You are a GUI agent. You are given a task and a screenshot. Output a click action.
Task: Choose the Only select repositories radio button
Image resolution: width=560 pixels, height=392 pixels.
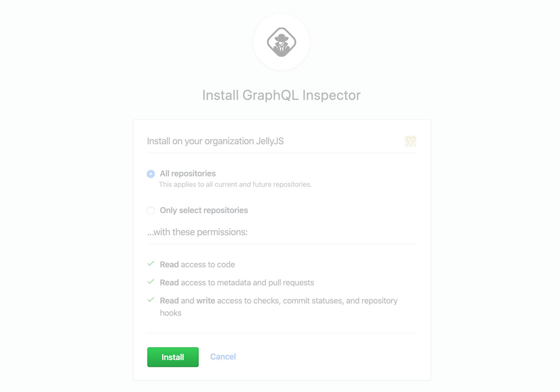click(151, 211)
